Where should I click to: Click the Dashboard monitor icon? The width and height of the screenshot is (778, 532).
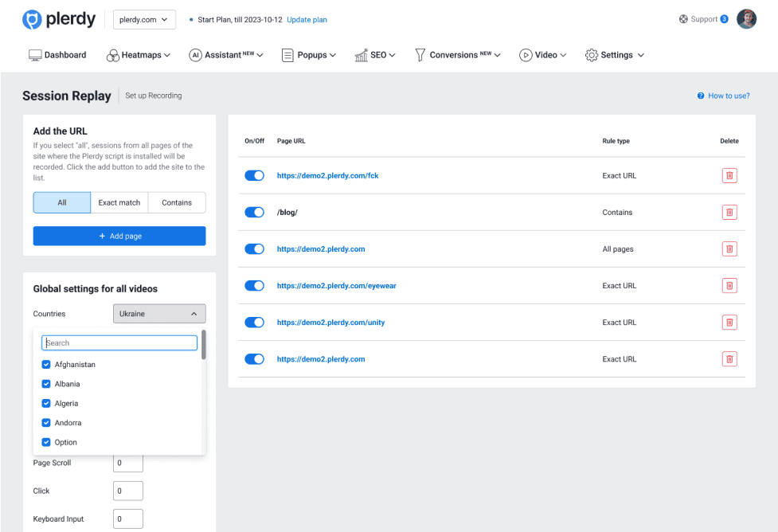(35, 55)
